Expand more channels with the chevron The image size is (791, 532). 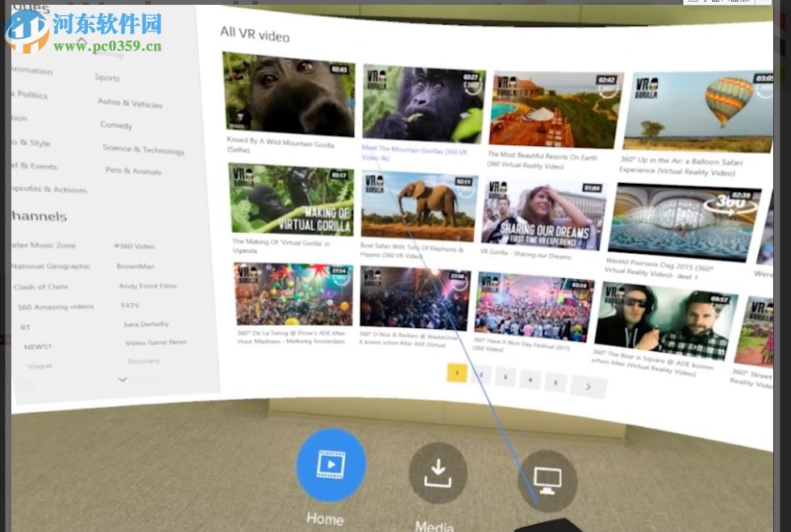(123, 379)
